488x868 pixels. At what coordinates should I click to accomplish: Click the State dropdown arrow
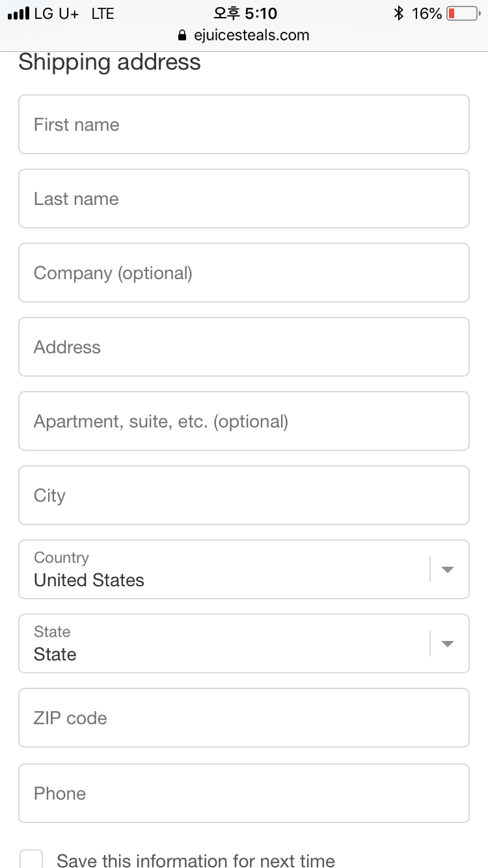coord(447,644)
